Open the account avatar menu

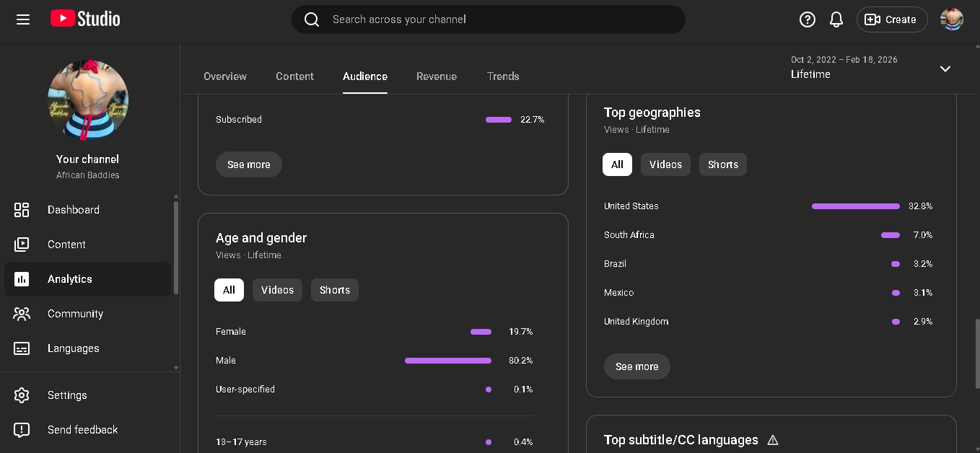(952, 19)
